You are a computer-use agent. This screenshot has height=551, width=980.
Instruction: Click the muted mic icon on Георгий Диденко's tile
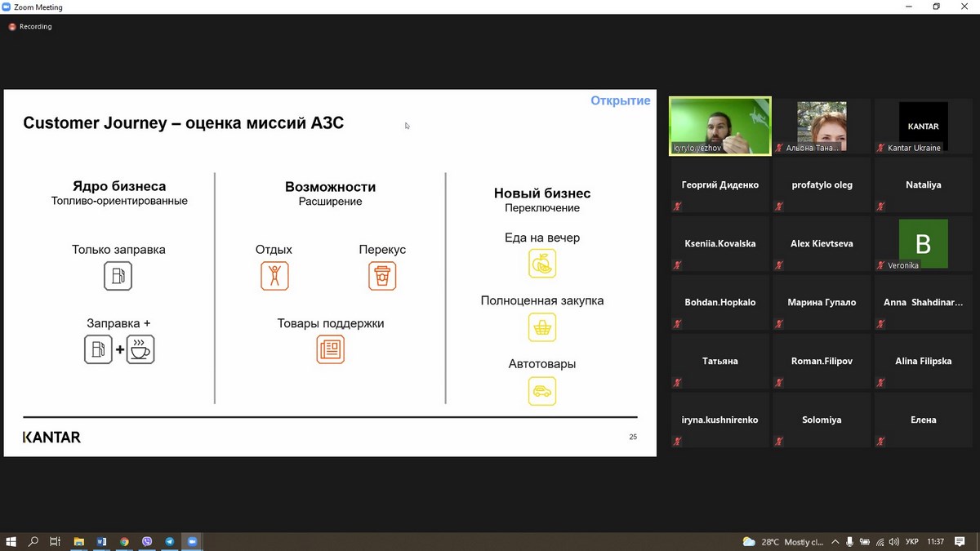(677, 207)
